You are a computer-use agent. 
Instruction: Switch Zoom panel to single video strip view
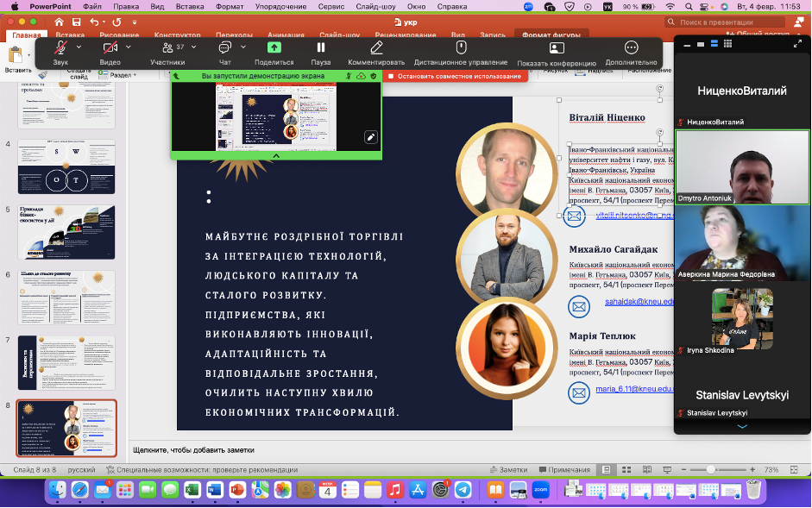click(x=701, y=45)
